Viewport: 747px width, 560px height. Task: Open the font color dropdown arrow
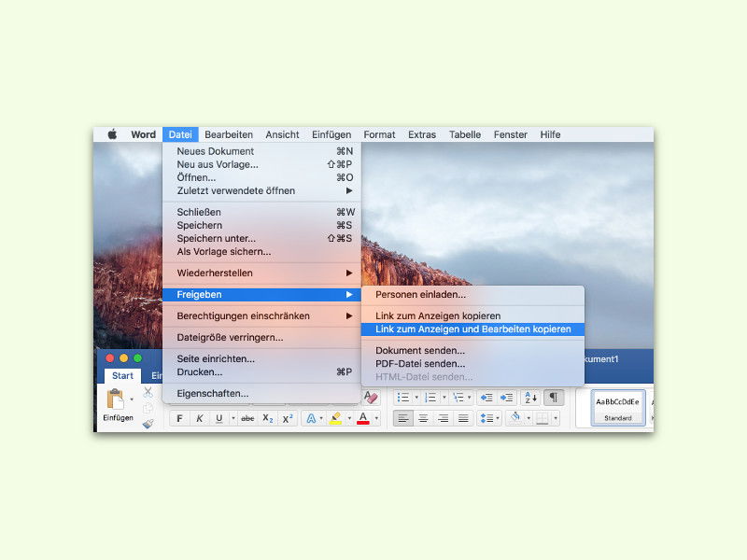point(376,418)
